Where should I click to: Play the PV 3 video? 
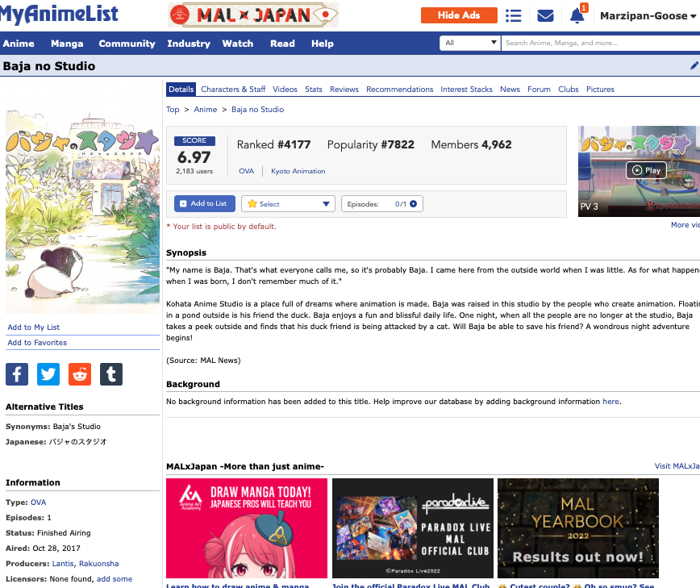(646, 170)
